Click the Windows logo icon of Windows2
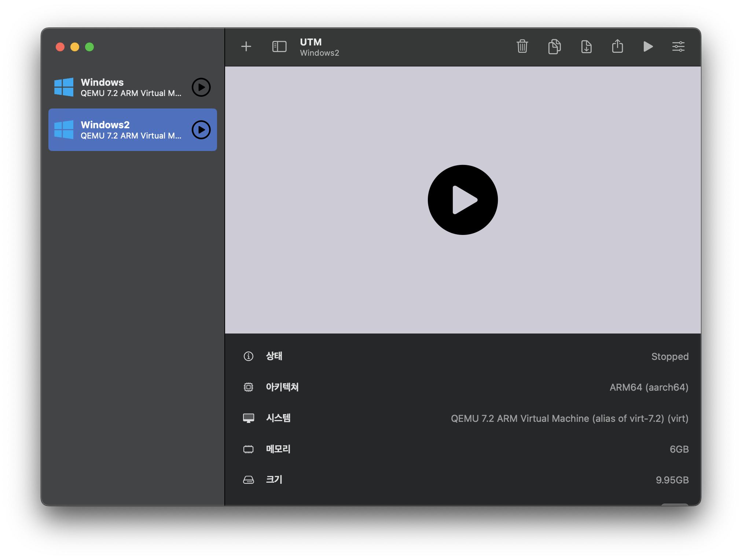Image resolution: width=742 pixels, height=560 pixels. [64, 130]
